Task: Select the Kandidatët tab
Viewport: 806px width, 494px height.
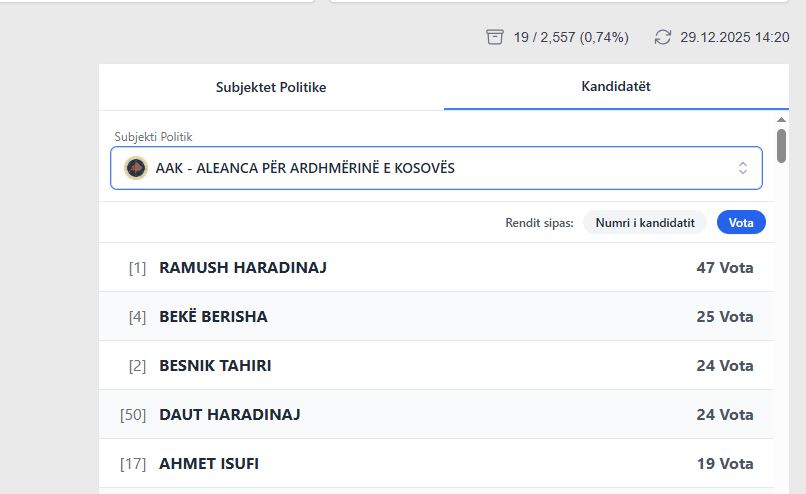Action: (x=616, y=87)
